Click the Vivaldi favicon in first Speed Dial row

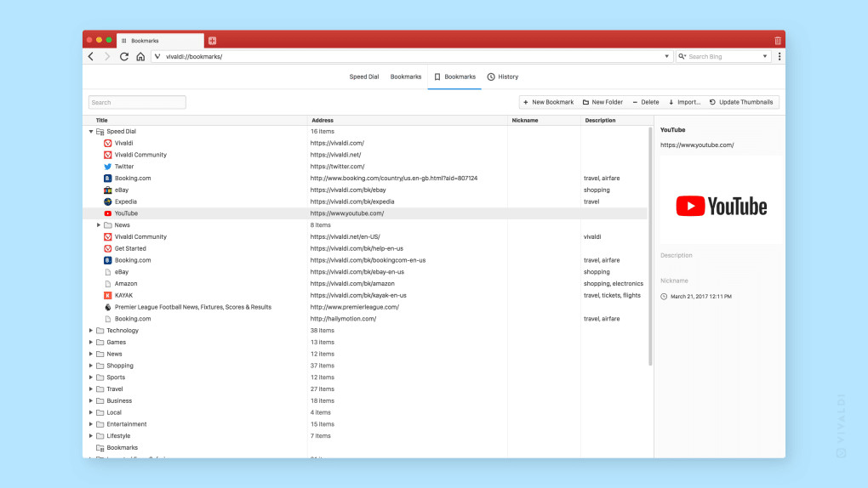click(108, 143)
